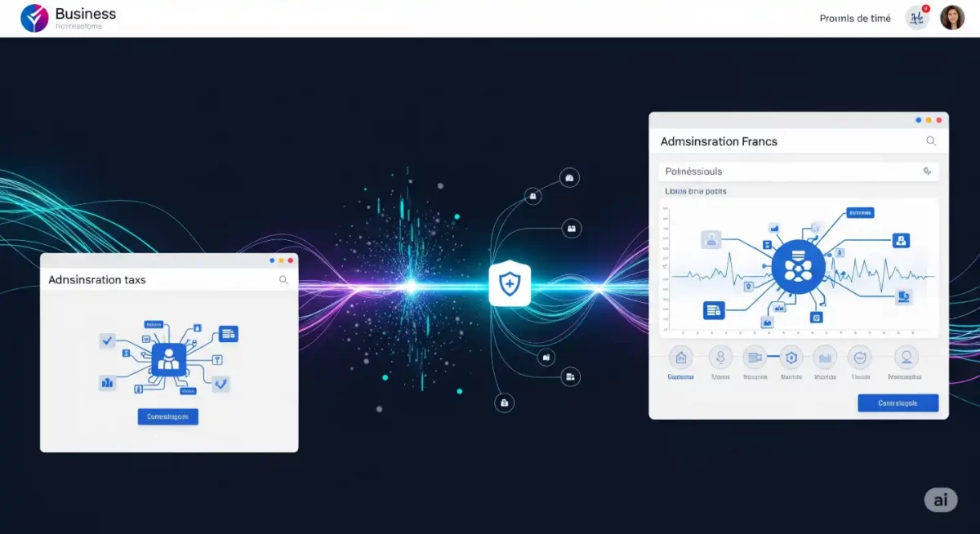Select the last person step icon on the right
Viewport: 980px width, 534px height.
pyautogui.click(x=906, y=357)
